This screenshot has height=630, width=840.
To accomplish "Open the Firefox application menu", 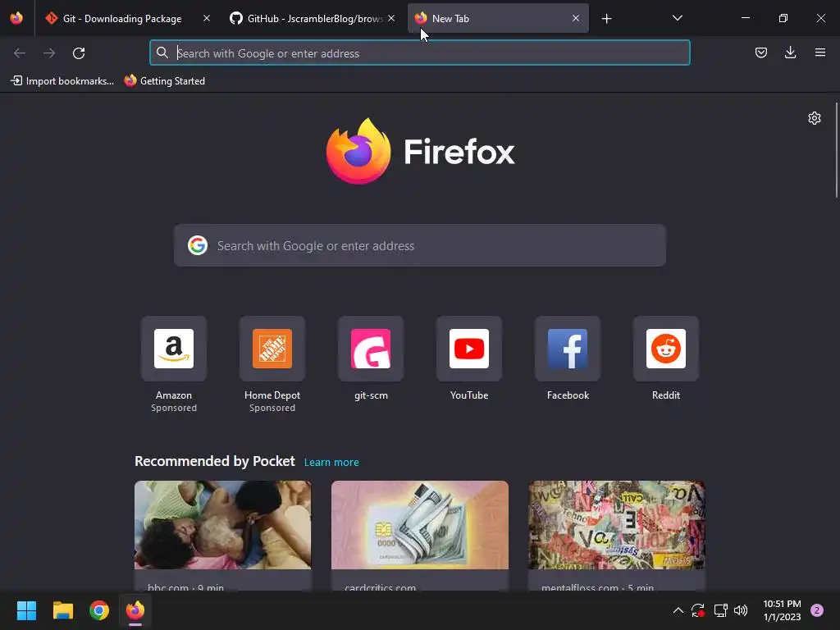I will (819, 52).
